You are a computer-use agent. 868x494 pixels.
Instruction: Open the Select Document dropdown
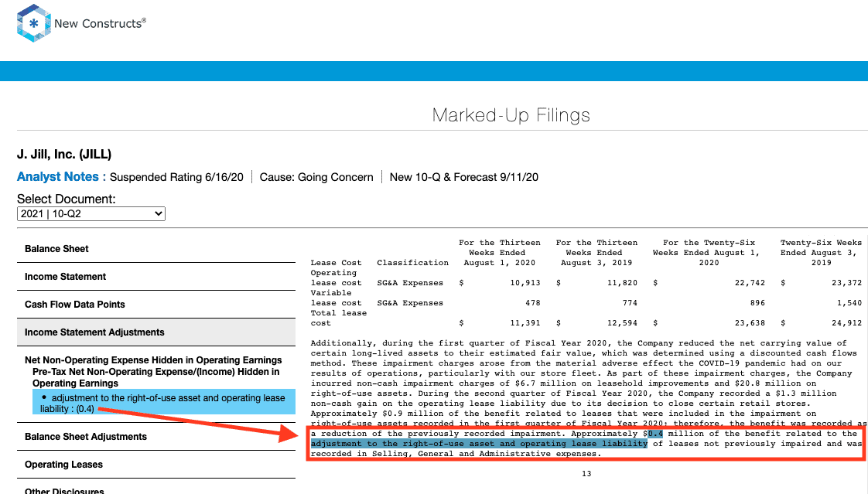coord(91,213)
